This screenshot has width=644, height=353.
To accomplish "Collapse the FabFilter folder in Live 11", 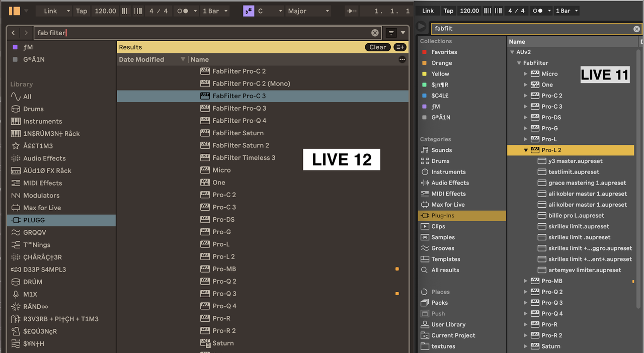I will (519, 63).
